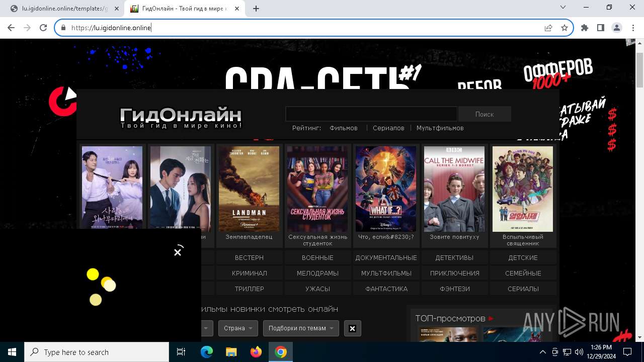Select the УЖАСЫ genre
The image size is (644, 362).
(x=317, y=289)
